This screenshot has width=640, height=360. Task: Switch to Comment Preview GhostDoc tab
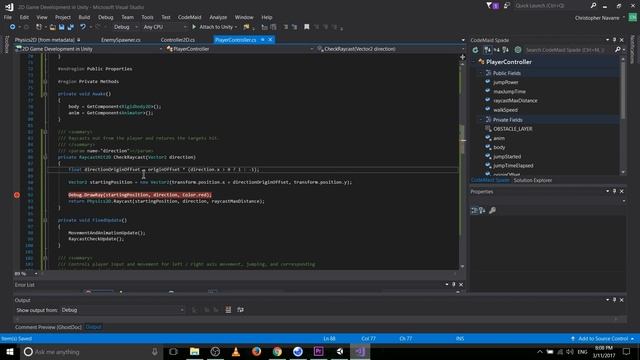tap(48, 327)
